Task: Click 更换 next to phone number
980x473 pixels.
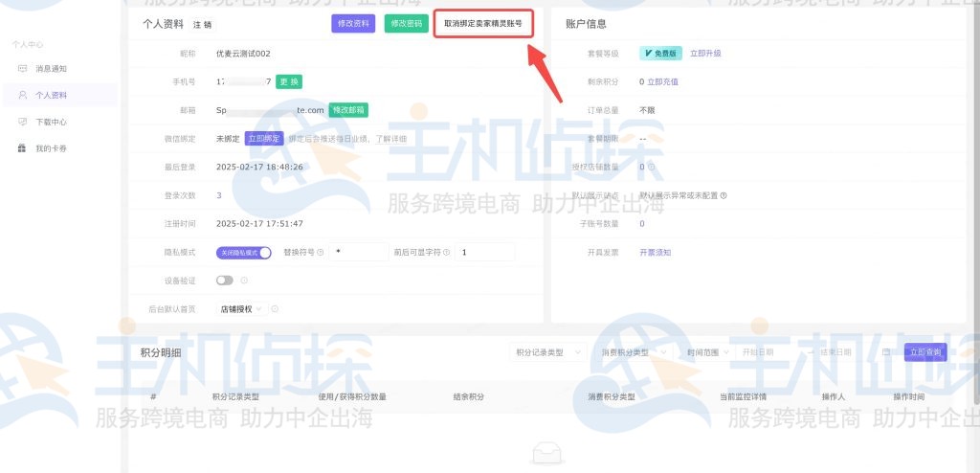Action: click(x=289, y=82)
